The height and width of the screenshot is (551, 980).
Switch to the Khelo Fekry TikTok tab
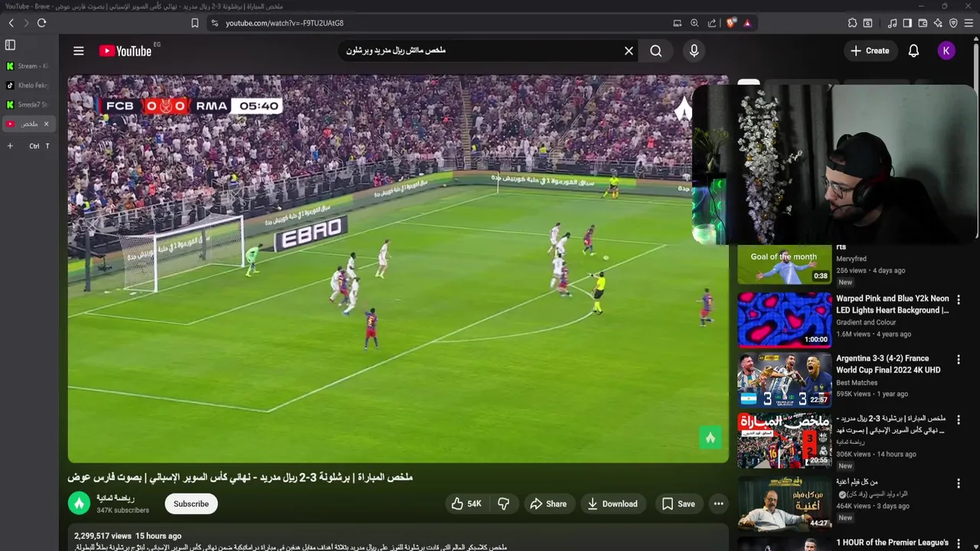[x=28, y=86]
